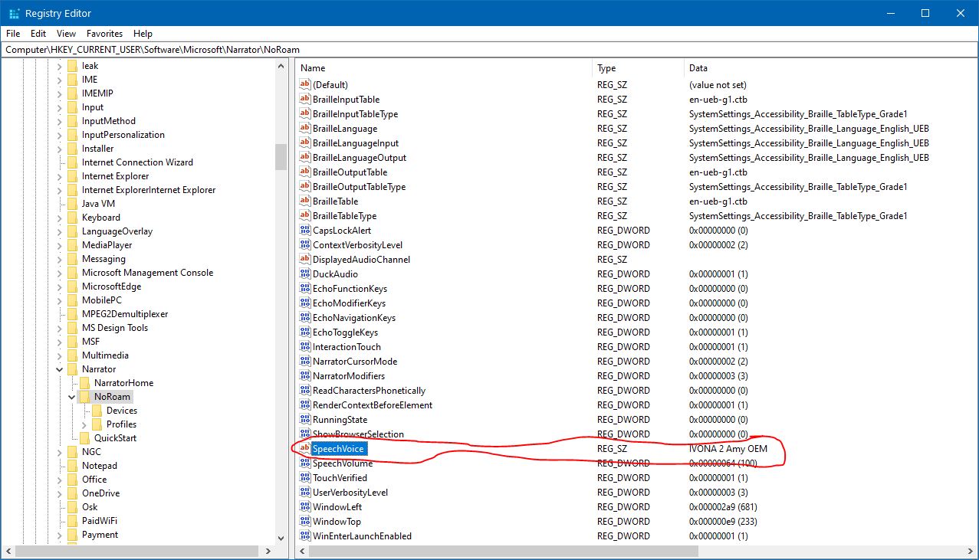Click the DWORD icon beside DuckAudio

tap(304, 274)
